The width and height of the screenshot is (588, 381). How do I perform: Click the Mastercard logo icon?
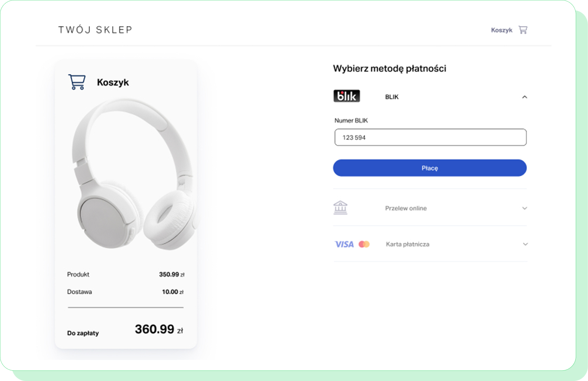tap(364, 244)
